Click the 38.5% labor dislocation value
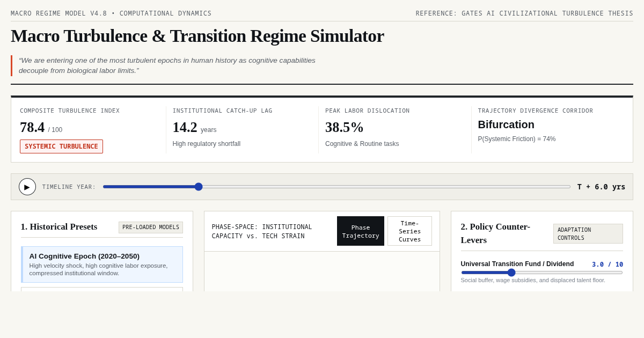The height and width of the screenshot is (338, 644). coord(345,127)
